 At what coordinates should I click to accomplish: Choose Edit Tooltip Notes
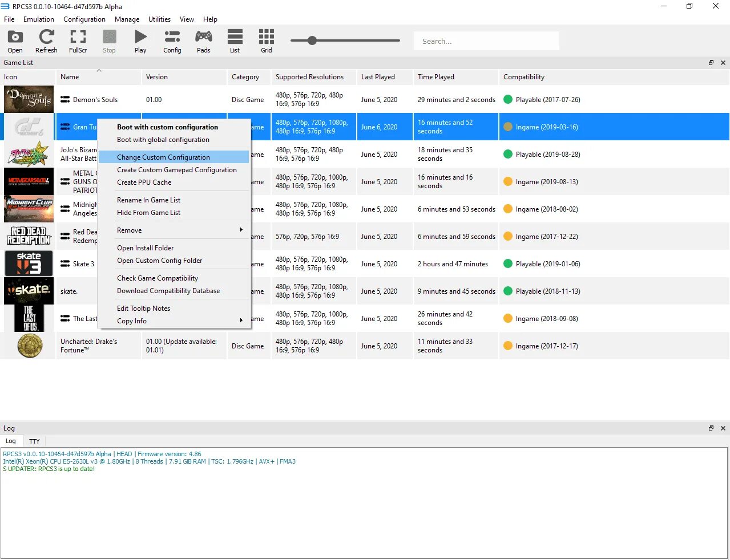tap(174, 309)
